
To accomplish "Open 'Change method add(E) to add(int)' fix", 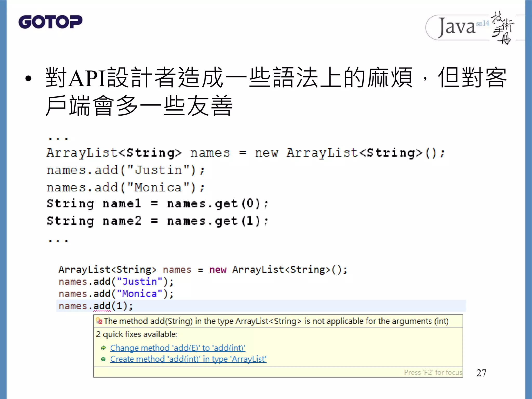I will pos(178,348).
